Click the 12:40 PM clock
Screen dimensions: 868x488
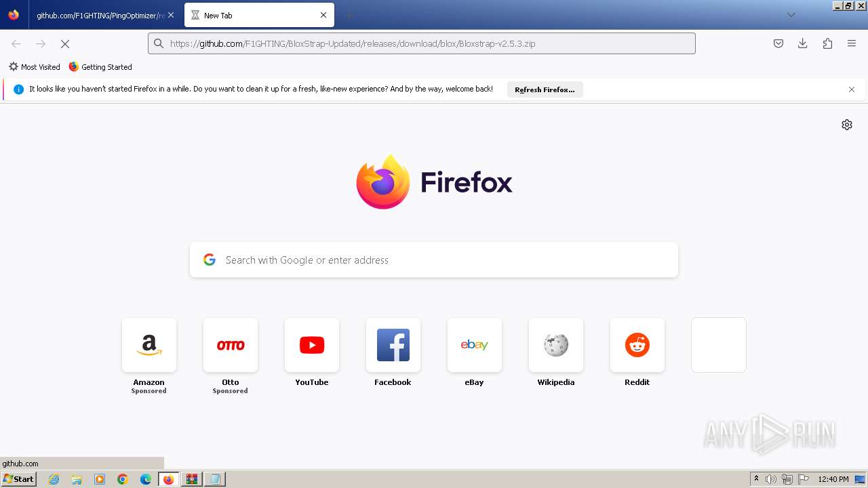pyautogui.click(x=833, y=479)
